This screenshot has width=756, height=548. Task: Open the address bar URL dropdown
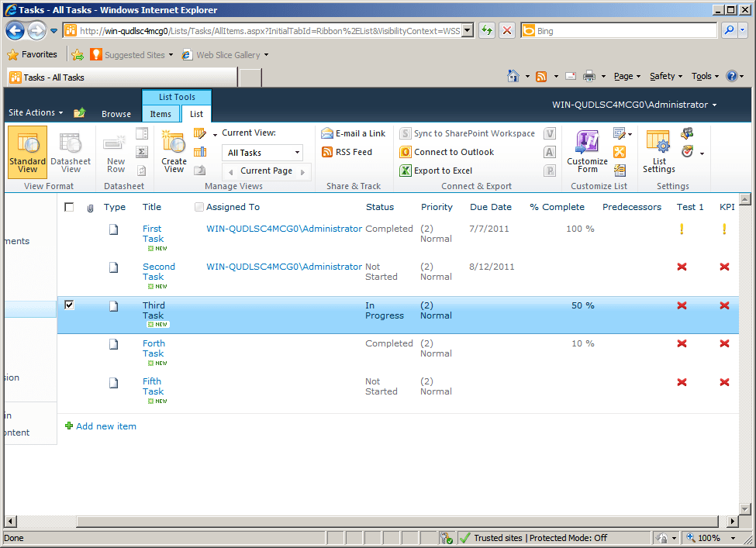coord(468,31)
